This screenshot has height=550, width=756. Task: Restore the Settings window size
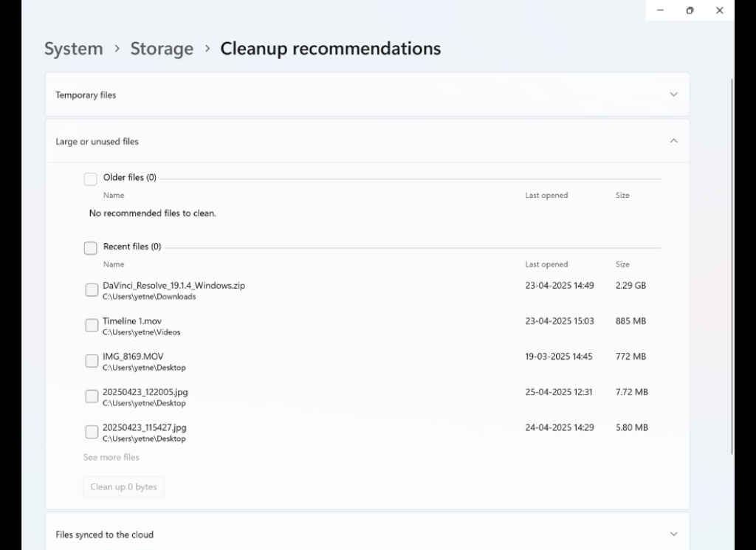(690, 10)
